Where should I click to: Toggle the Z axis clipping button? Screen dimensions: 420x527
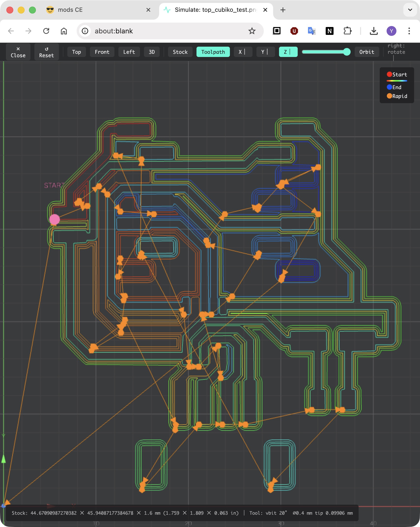coord(288,52)
